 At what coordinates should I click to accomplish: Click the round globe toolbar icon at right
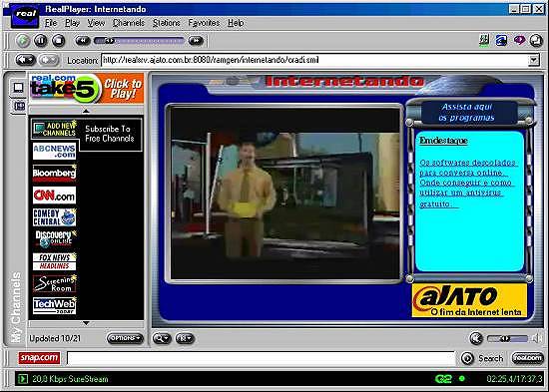click(536, 41)
